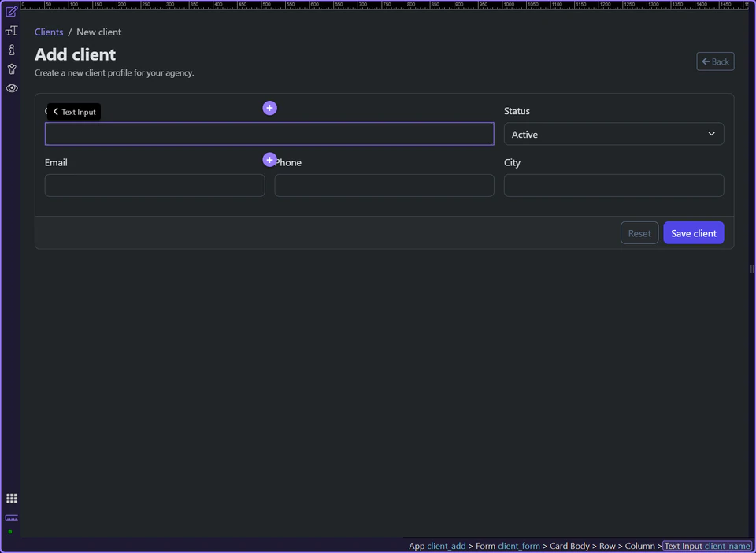Open the Status dropdown showing Active
Viewport: 756px width, 553px height.
[x=613, y=134]
